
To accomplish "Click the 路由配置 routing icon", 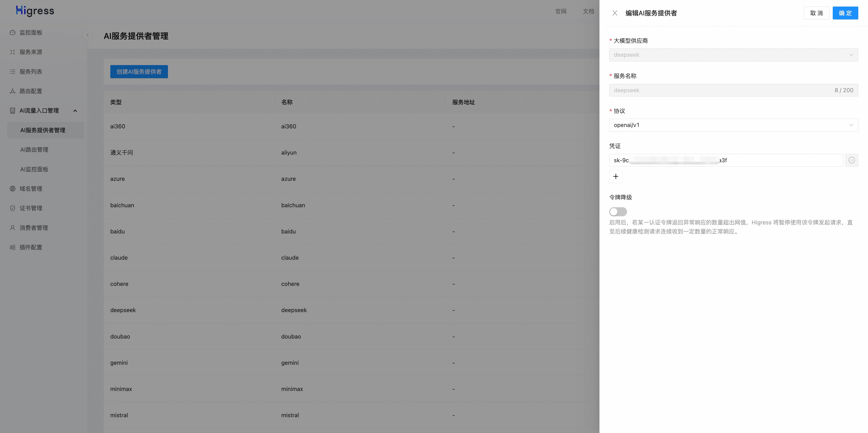I will (12, 91).
